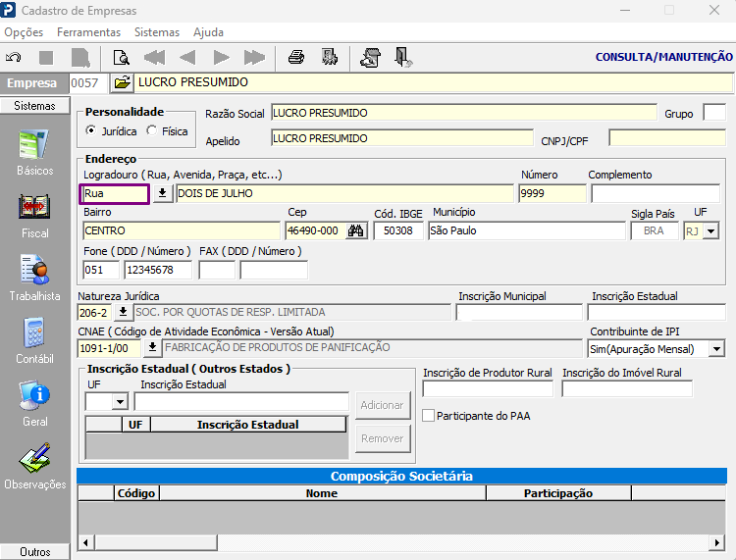Click the Logradouro type lookup arrow
This screenshot has width=736, height=560.
pyautogui.click(x=162, y=193)
